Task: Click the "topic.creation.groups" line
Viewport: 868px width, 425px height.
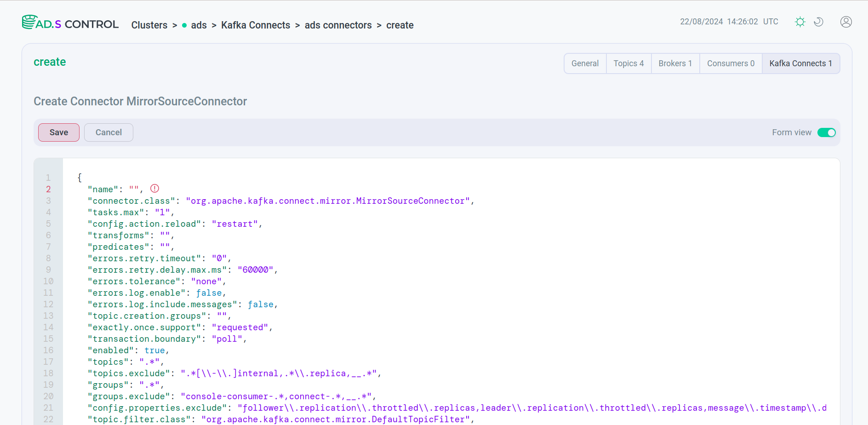Action: pos(160,316)
